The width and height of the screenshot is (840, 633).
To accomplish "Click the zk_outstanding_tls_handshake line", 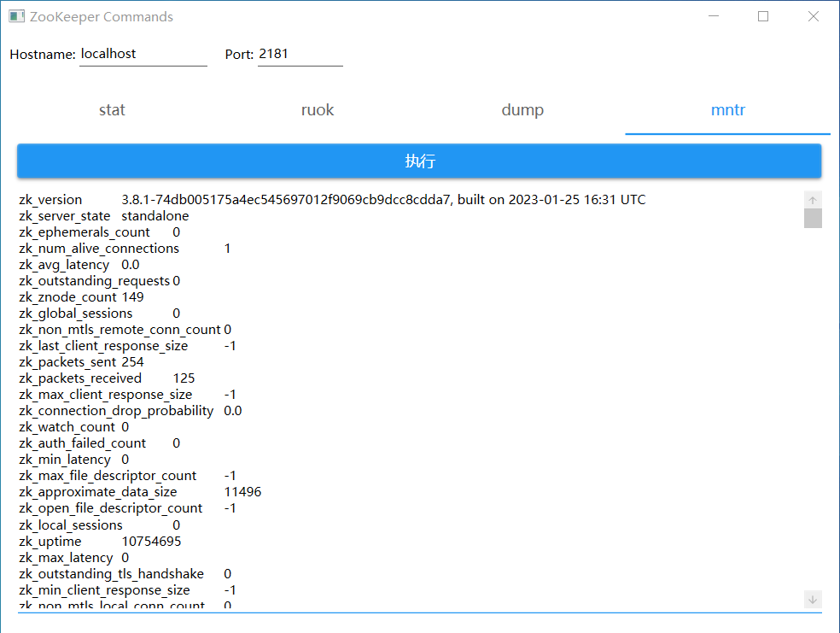I will pos(125,574).
